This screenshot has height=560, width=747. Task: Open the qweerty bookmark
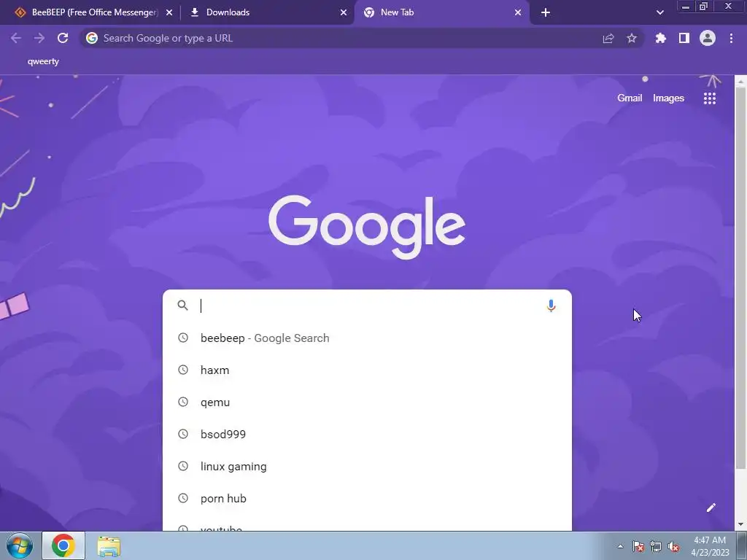pos(43,61)
